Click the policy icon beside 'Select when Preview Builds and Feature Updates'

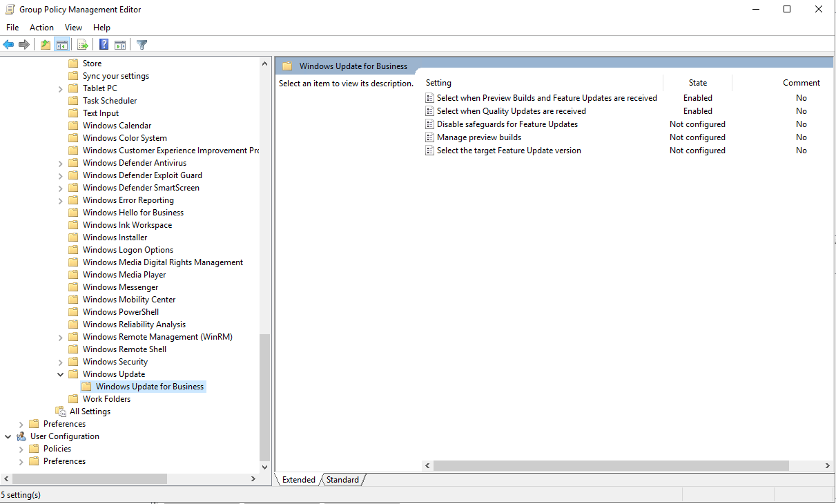(429, 98)
